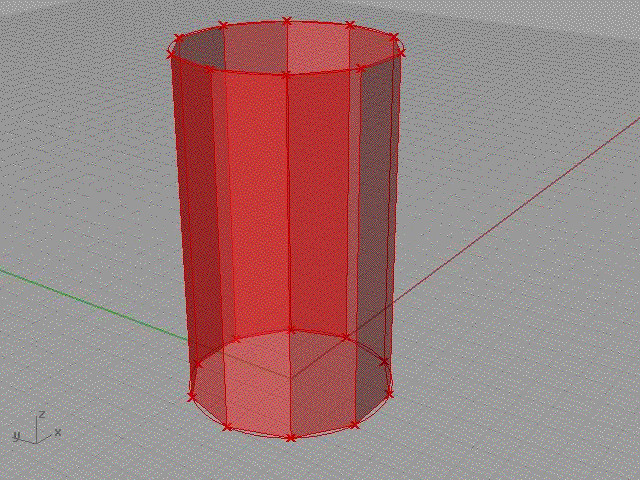
Task: Click inside the cylinder's open top
Action: (x=286, y=47)
